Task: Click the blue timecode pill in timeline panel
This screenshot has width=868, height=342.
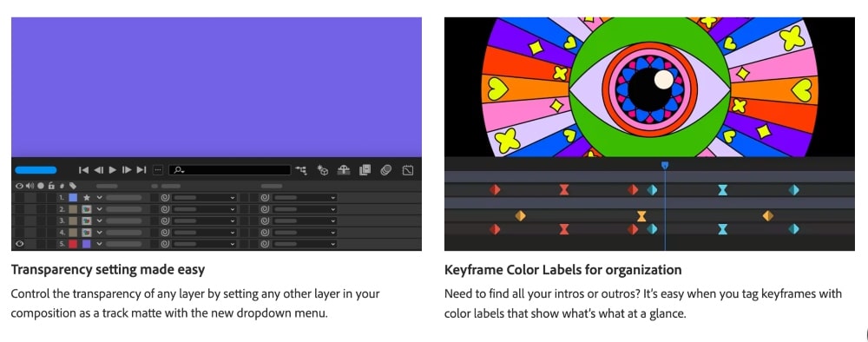Action: (36, 170)
